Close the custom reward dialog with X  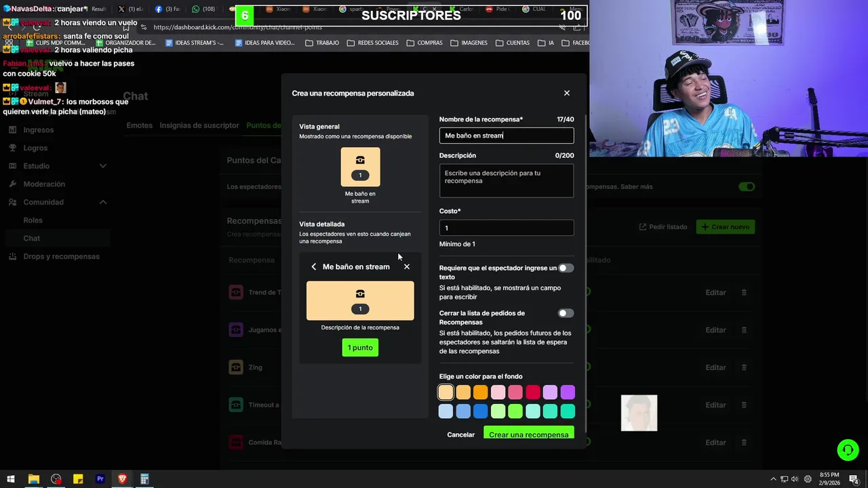(x=567, y=93)
